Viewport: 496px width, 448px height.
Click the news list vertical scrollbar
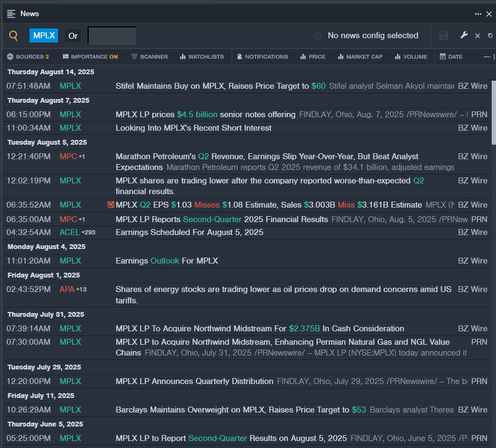(493, 112)
